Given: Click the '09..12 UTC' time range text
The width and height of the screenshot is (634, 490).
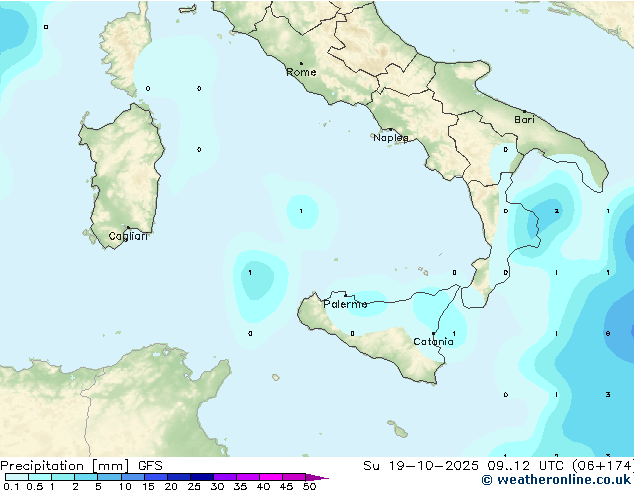Looking at the screenshot, I should 525,466.
